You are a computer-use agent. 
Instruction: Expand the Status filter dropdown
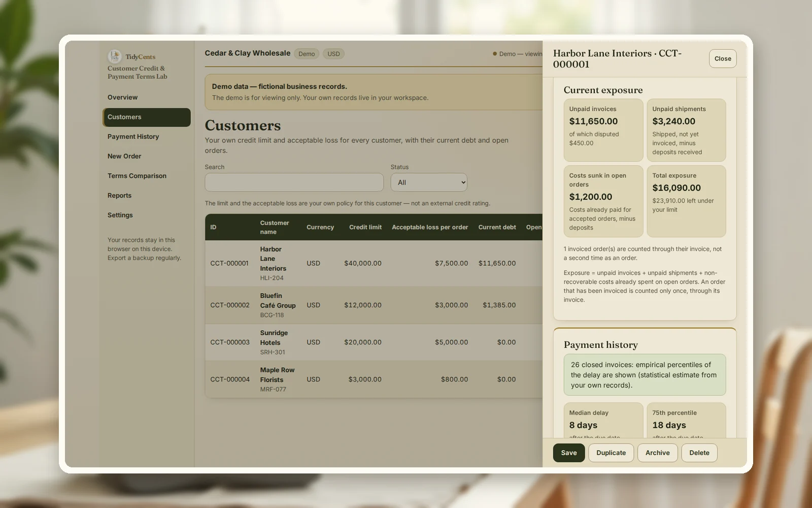(429, 182)
